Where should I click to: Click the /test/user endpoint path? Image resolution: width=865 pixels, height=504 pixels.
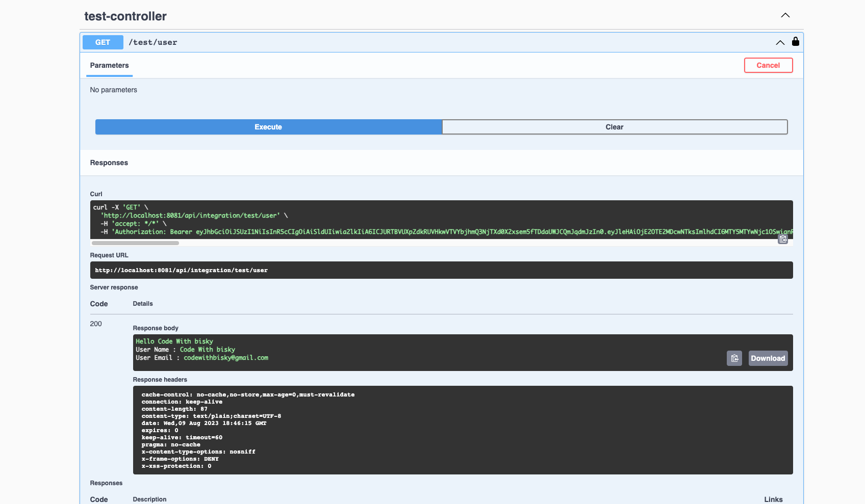coord(152,42)
